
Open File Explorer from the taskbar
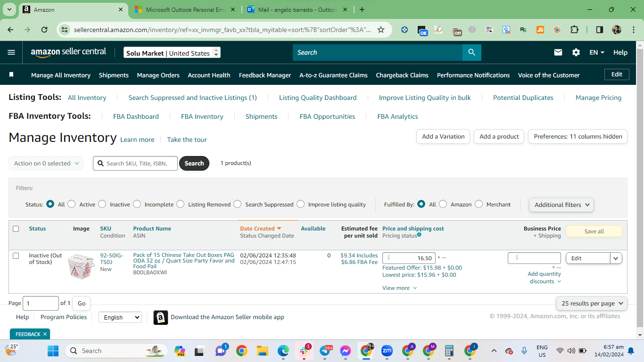(262, 351)
